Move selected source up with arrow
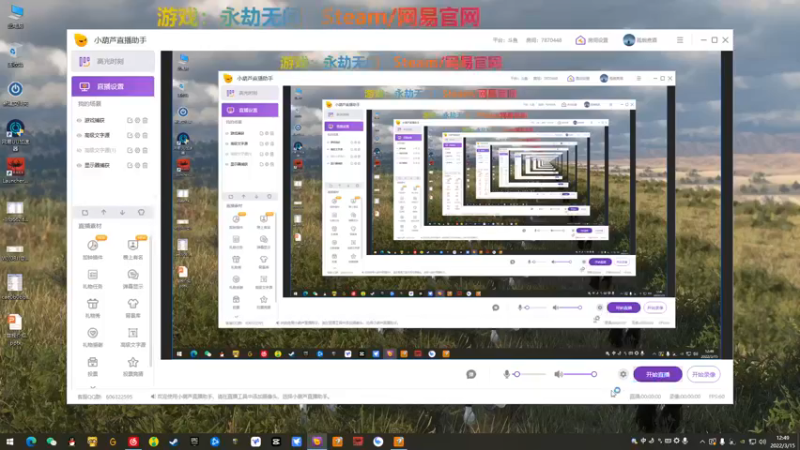Viewport: 800px width, 450px height. [x=104, y=212]
